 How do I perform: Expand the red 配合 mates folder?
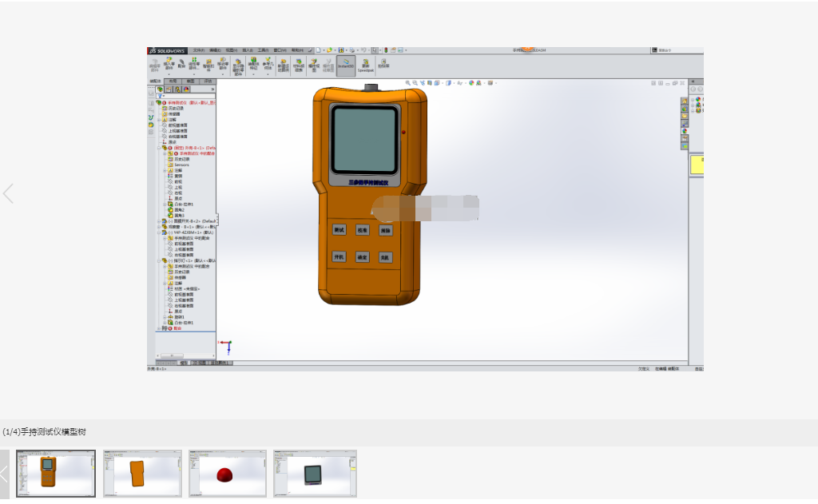(x=159, y=328)
